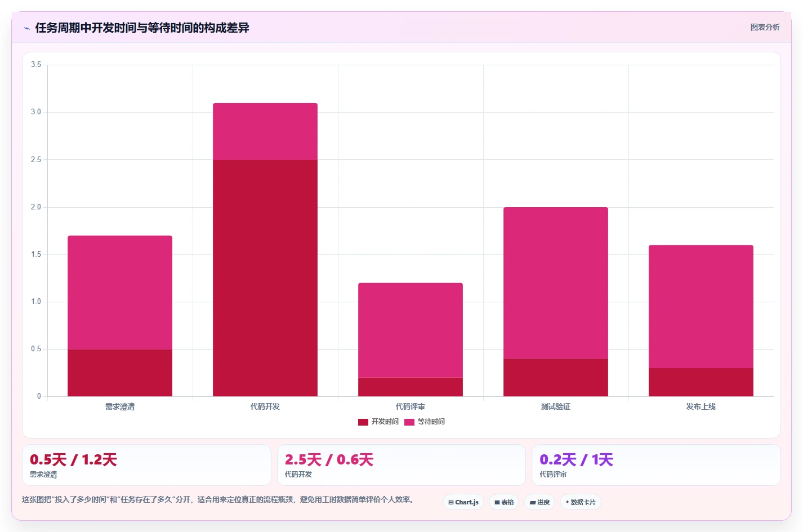Click the 发布上线 x-axis label

(x=701, y=406)
